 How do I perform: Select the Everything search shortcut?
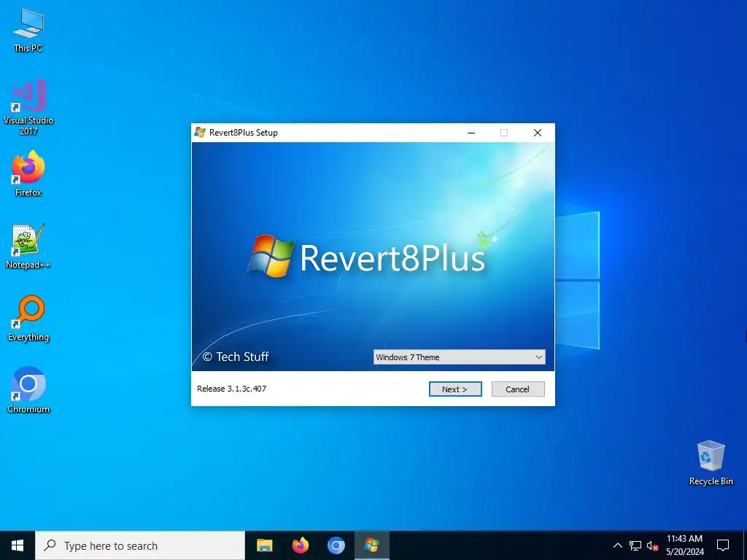click(x=28, y=319)
